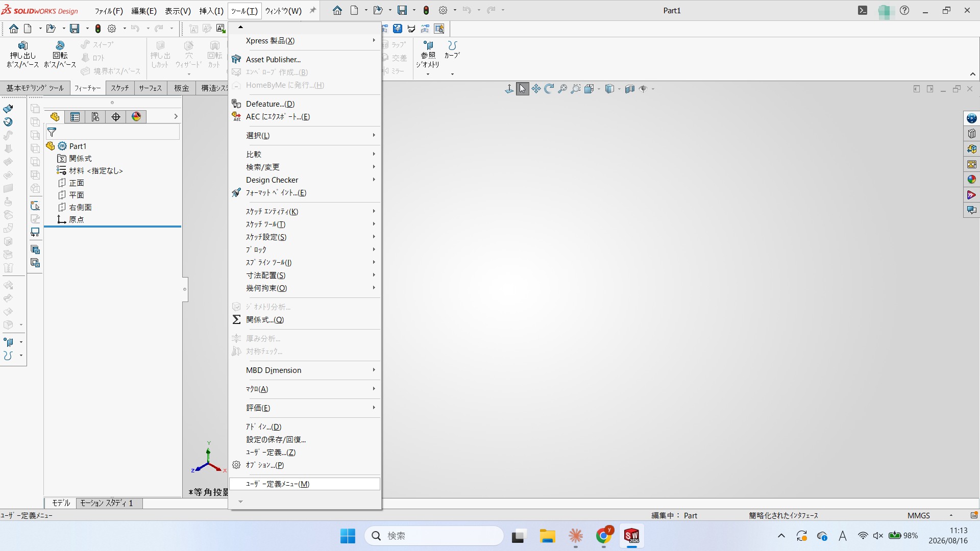Activate the Select cursor tool in the view toolbar
The image size is (980, 551).
(x=522, y=89)
